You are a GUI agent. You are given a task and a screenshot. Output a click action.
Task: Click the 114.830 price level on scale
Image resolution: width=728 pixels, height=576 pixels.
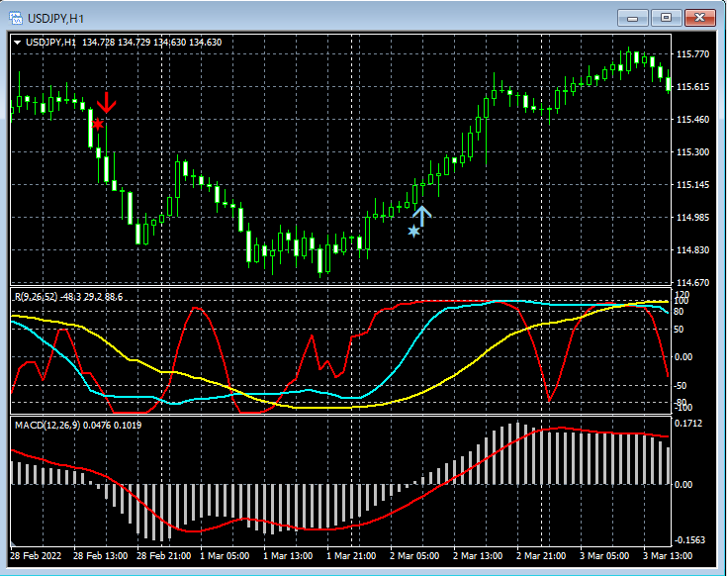(692, 250)
